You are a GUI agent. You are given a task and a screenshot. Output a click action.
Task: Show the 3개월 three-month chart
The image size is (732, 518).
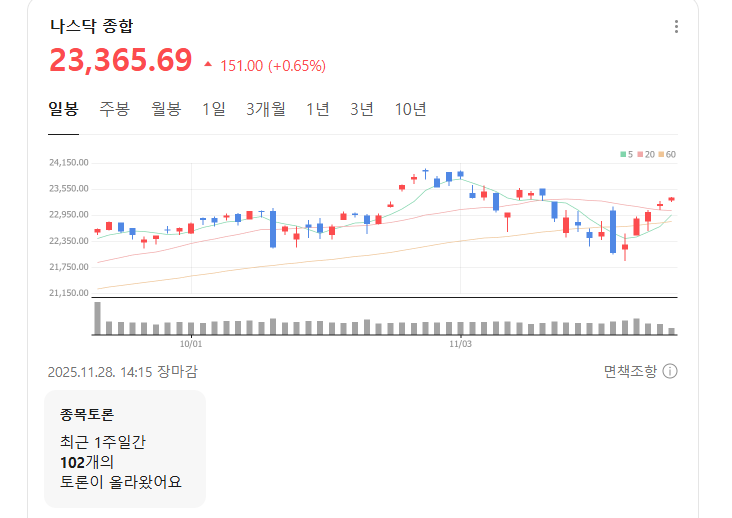pyautogui.click(x=266, y=110)
